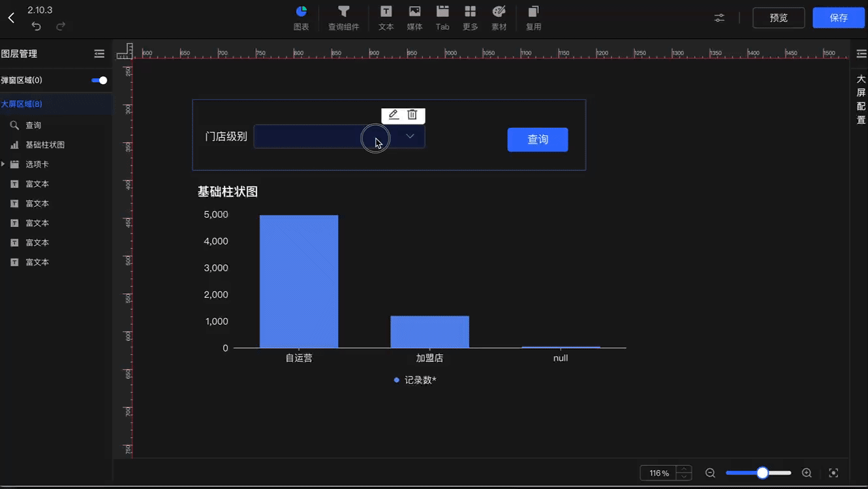This screenshot has height=489, width=868.
Task: Open the right panel menu icon
Action: click(861, 54)
